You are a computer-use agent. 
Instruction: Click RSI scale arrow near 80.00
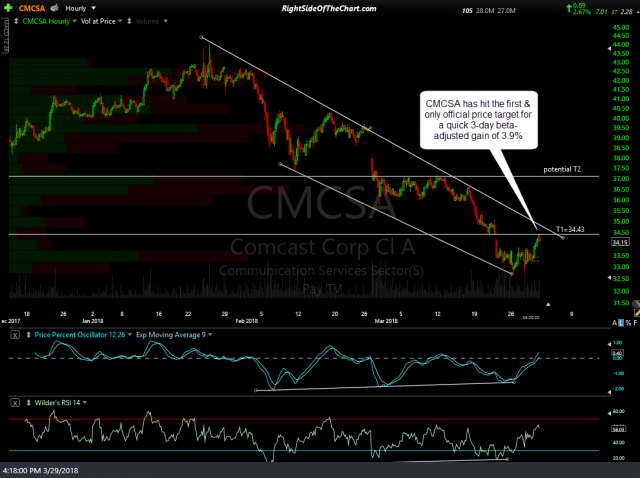pyautogui.click(x=610, y=412)
